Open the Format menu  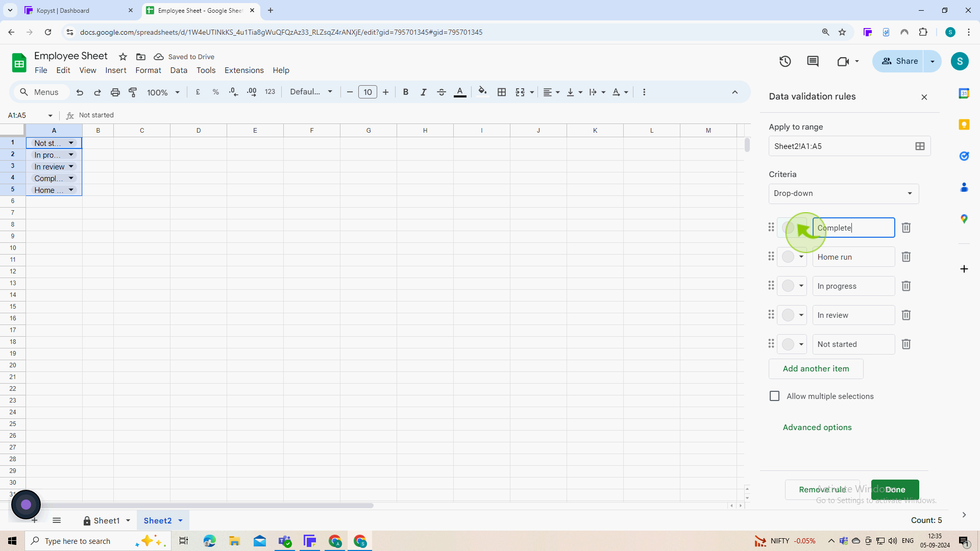point(148,70)
